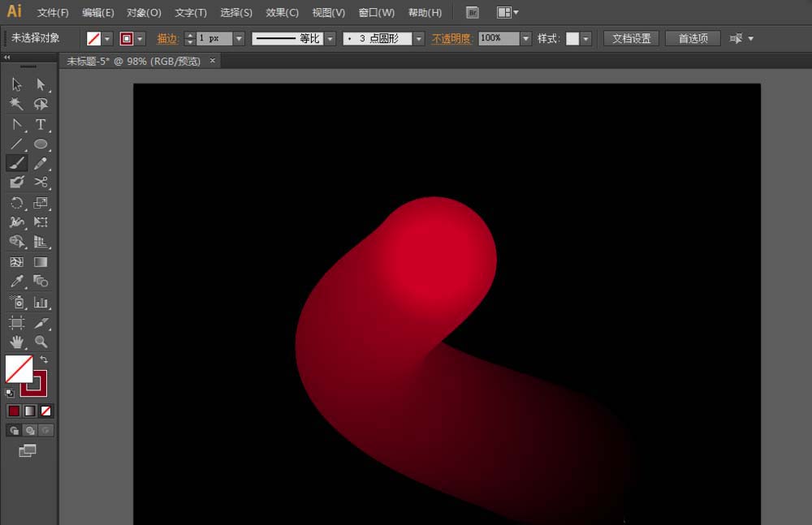Toggle the Gradient fill button below the swatches
This screenshot has height=525, width=812.
point(30,411)
